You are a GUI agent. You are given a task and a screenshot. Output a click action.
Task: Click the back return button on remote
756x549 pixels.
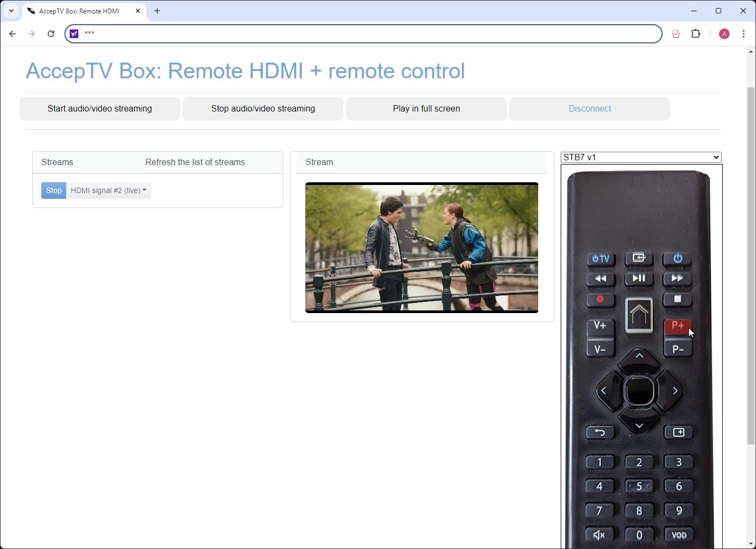pos(600,433)
